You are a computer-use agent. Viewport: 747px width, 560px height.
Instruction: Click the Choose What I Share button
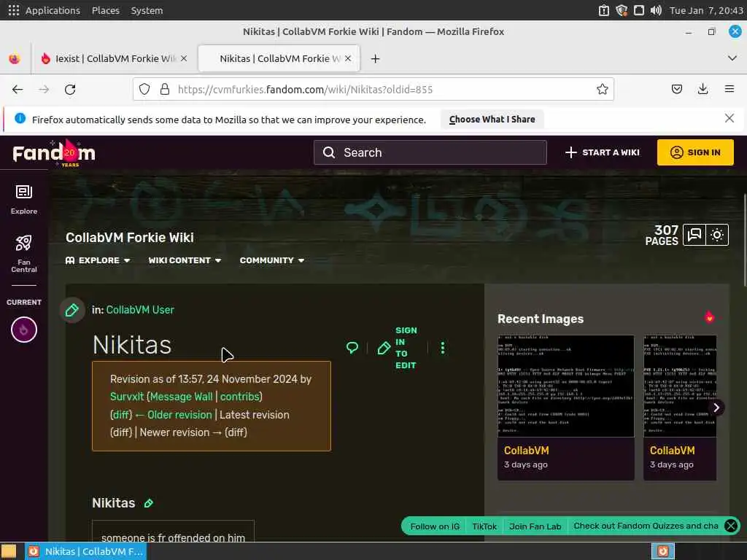[x=492, y=119]
